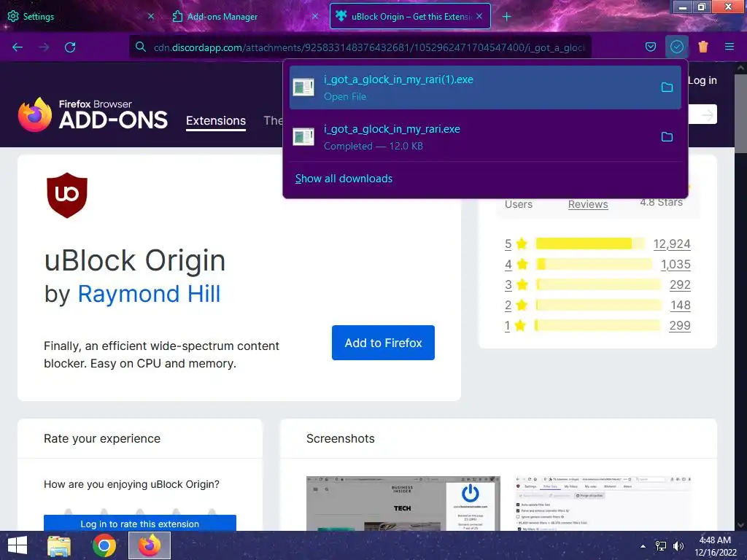Open the Windows Start menu
Image resolution: width=747 pixels, height=560 pixels.
(18, 545)
